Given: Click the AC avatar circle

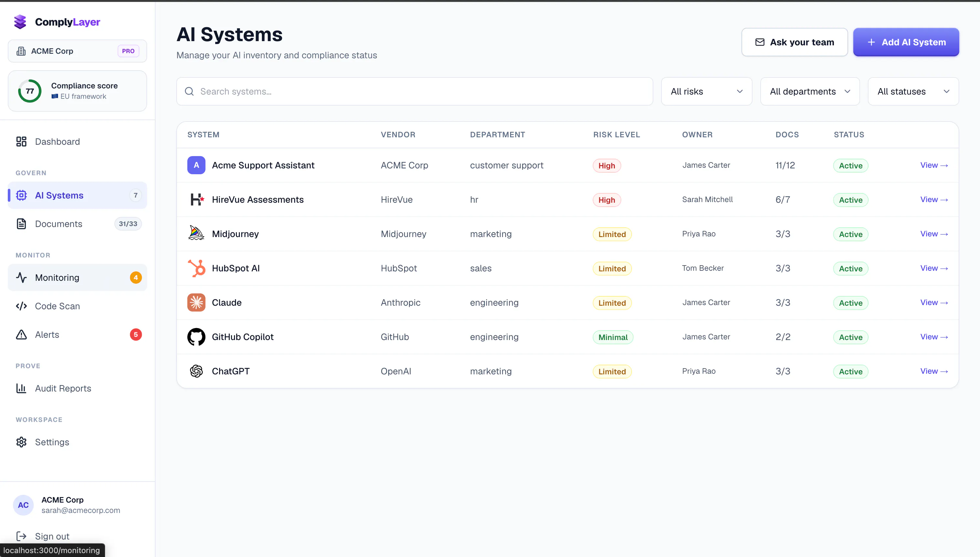Looking at the screenshot, I should click(23, 505).
